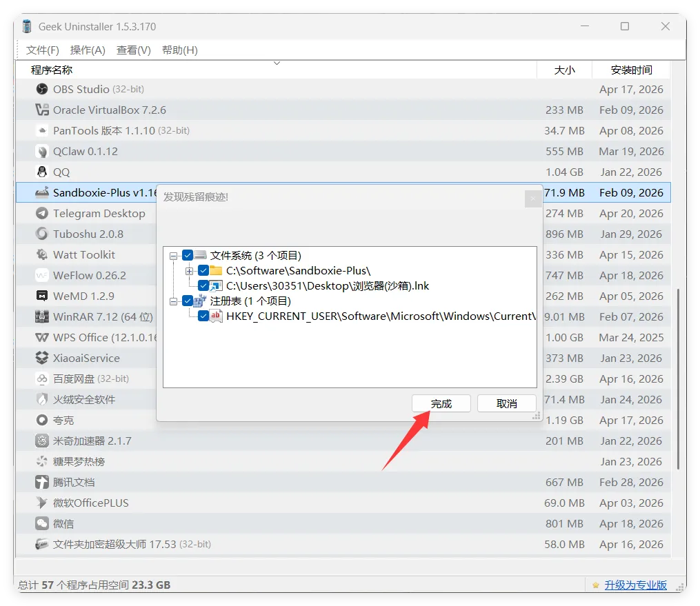The height and width of the screenshot is (606, 700).
Task: Select the C:\Software\Sandboxie-Plus\ path text
Action: 298,270
